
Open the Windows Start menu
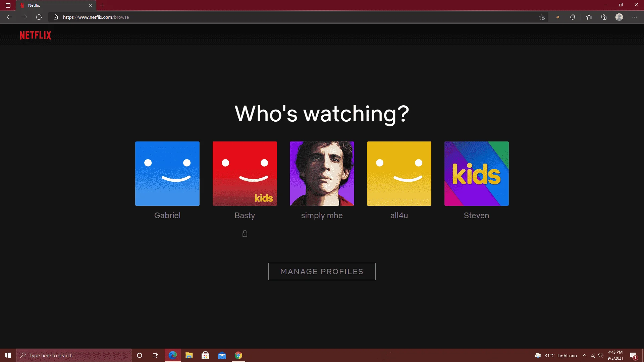pos(8,355)
